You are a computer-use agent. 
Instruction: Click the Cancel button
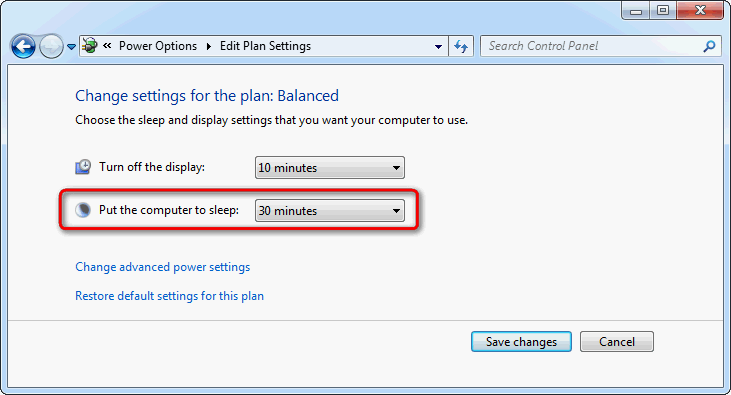click(x=617, y=341)
